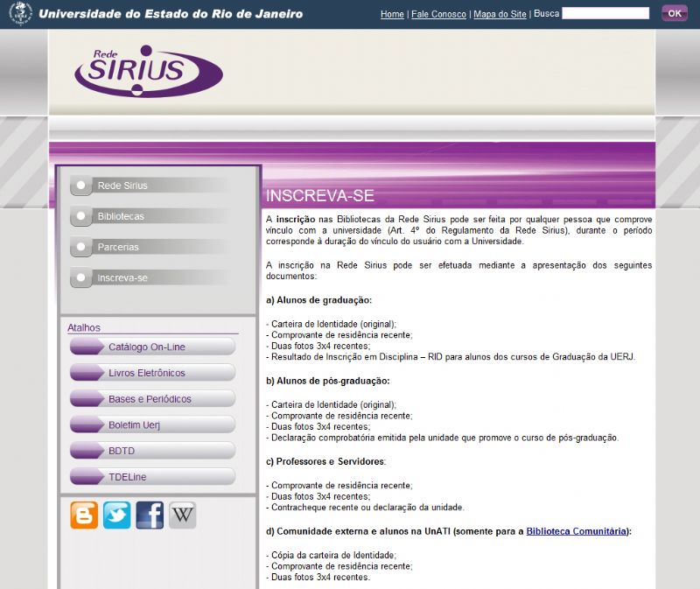
Task: Click 'Resultado de Inscrição em Disciplina' line
Action: [451, 357]
